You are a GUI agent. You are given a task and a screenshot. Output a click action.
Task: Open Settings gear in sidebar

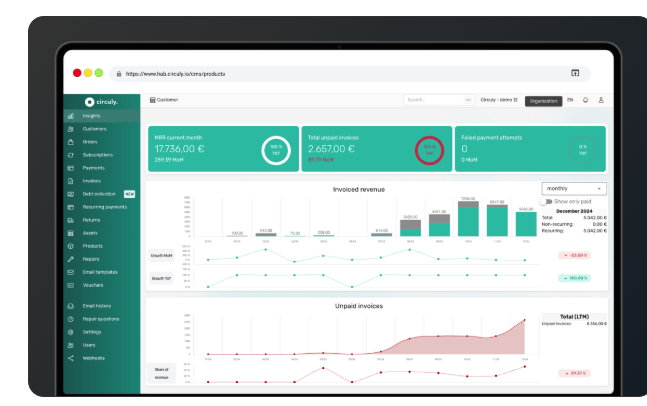coord(70,331)
